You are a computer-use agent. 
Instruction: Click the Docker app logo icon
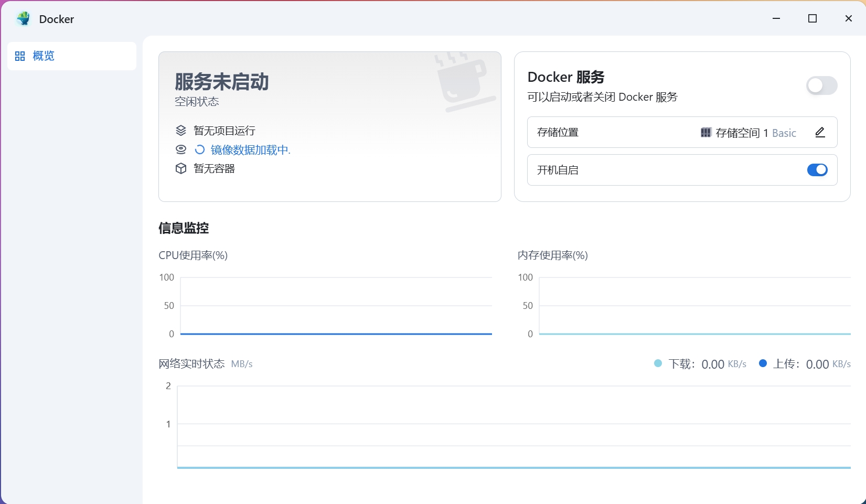pos(23,19)
